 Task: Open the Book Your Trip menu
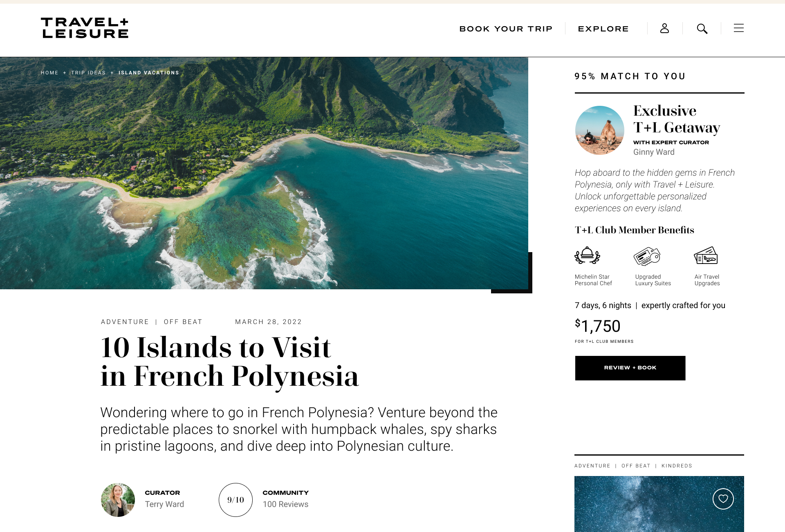click(x=506, y=29)
